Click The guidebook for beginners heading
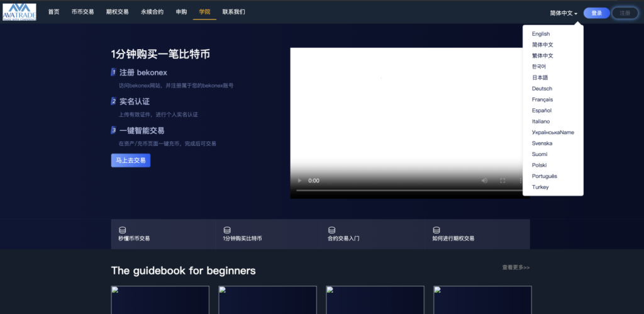644x314 pixels. (183, 271)
